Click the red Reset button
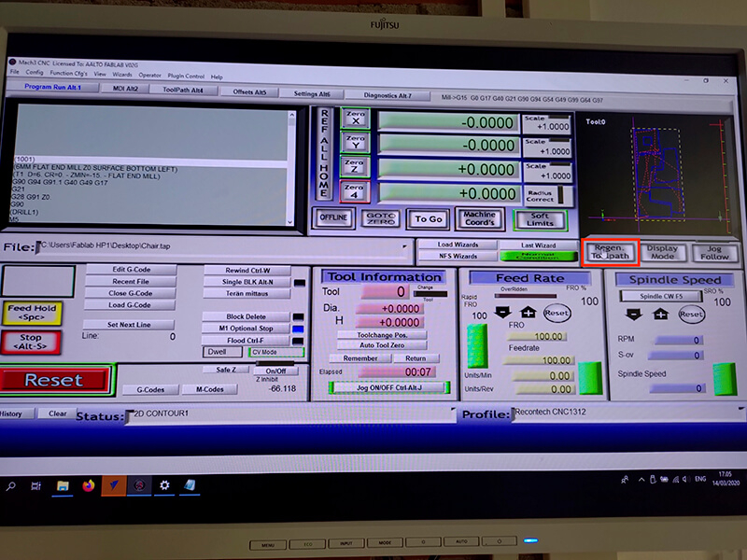Viewport: 747px width, 560px height. (54, 380)
